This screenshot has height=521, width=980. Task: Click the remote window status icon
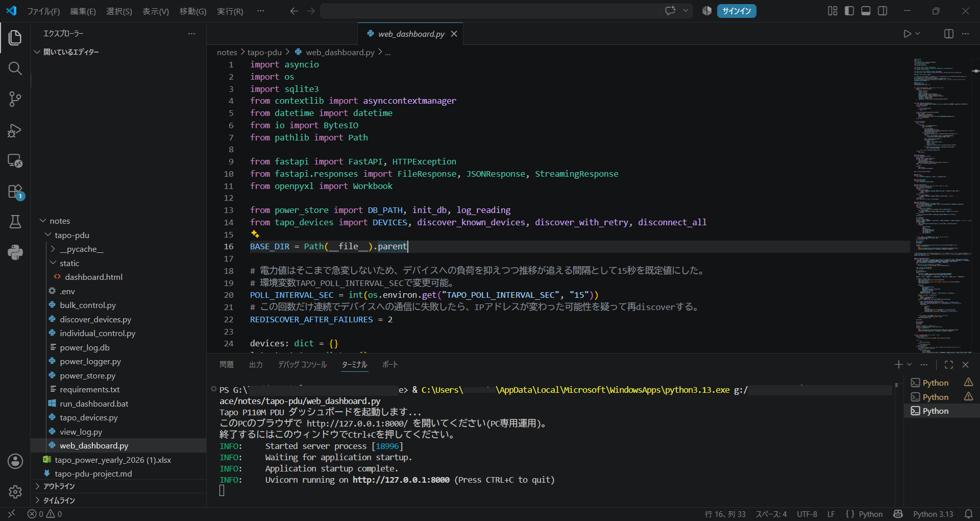(x=11, y=514)
